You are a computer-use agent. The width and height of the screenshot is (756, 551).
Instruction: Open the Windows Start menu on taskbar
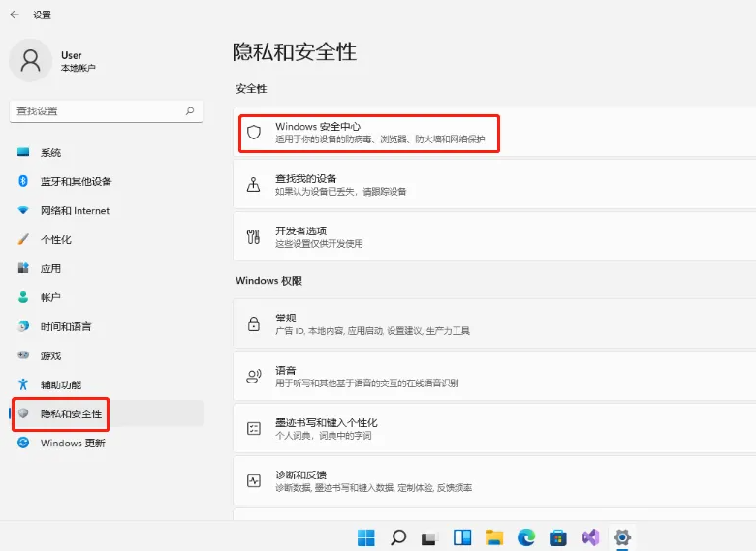tap(366, 537)
